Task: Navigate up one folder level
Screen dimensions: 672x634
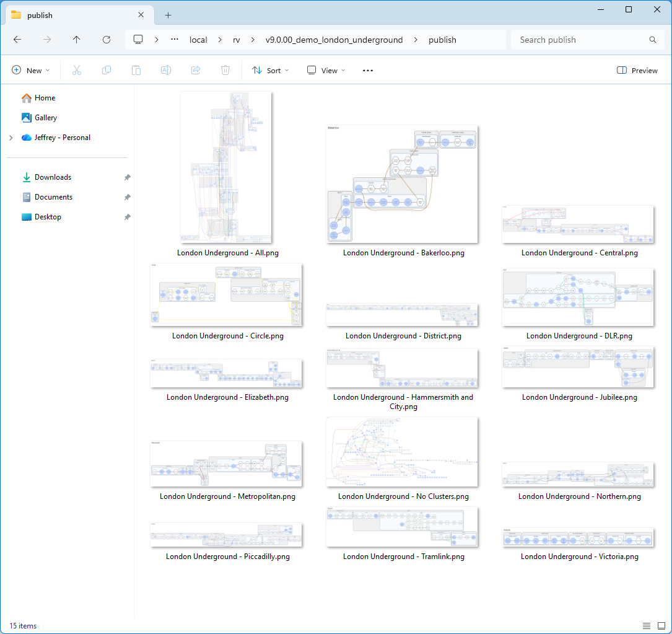Action: click(77, 40)
